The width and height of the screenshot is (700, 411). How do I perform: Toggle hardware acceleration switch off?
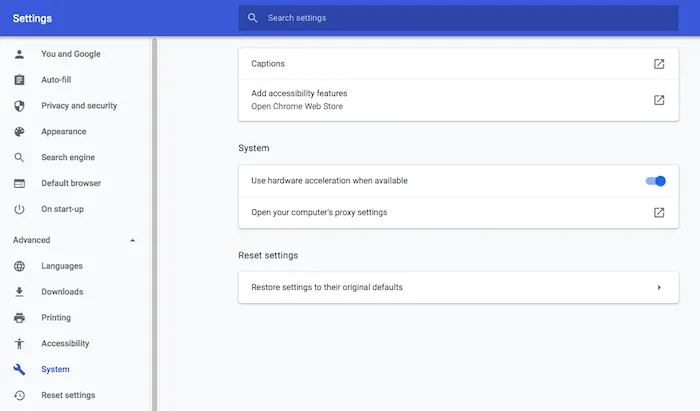pyautogui.click(x=655, y=181)
